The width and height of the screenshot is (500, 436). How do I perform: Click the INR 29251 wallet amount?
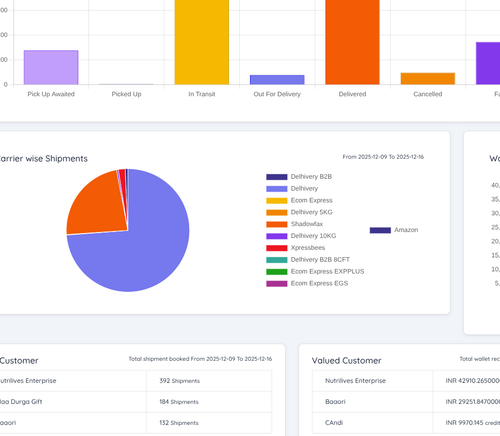tap(473, 402)
